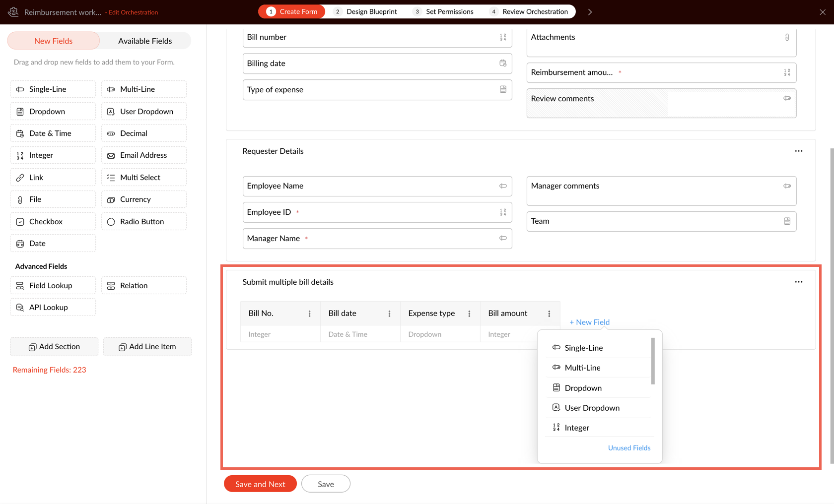This screenshot has width=834, height=504.
Task: Click the Currency field icon
Action: coord(111,199)
